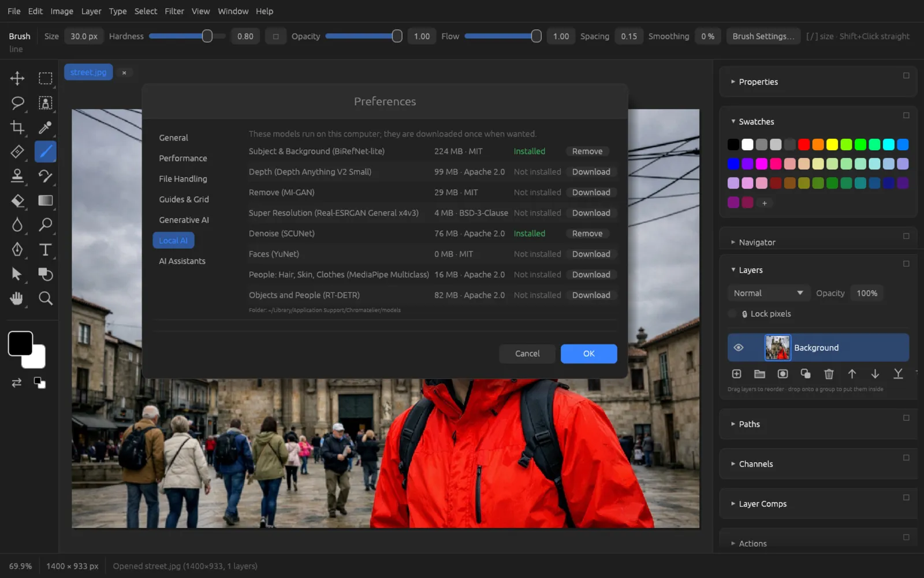Confirm preferences with OK button

tap(588, 354)
